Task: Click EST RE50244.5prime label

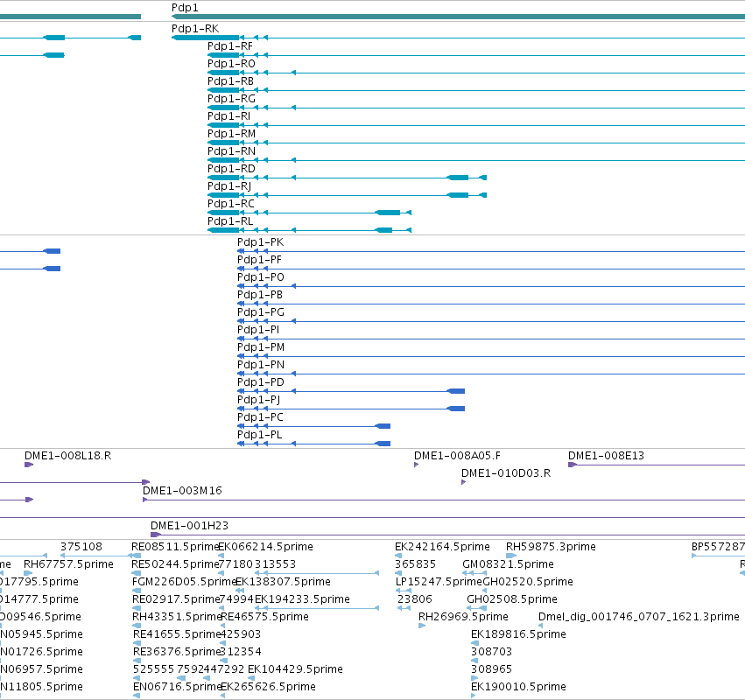Action: (174, 564)
